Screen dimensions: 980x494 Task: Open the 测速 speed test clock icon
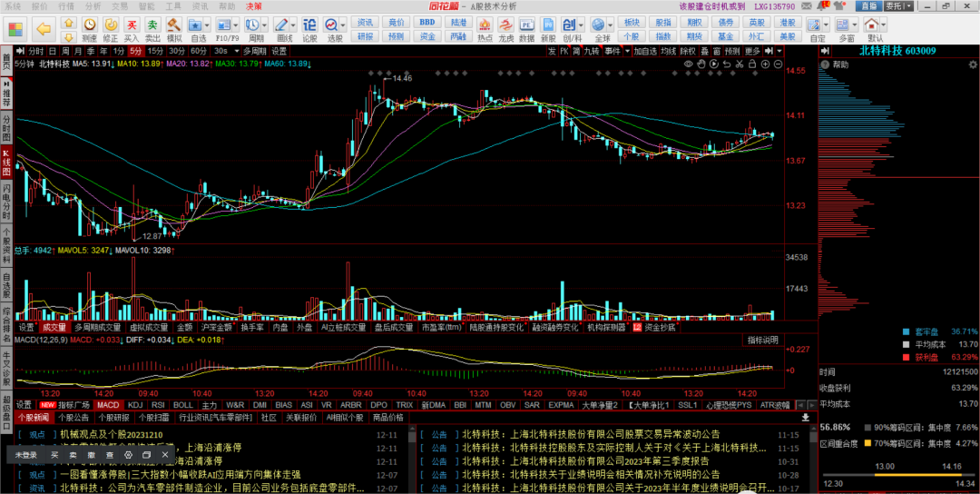90,25
